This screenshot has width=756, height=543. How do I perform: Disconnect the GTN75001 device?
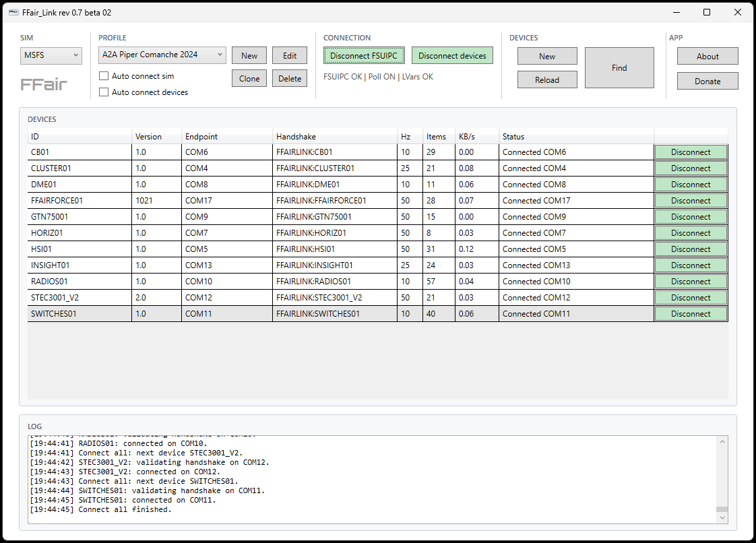point(691,216)
